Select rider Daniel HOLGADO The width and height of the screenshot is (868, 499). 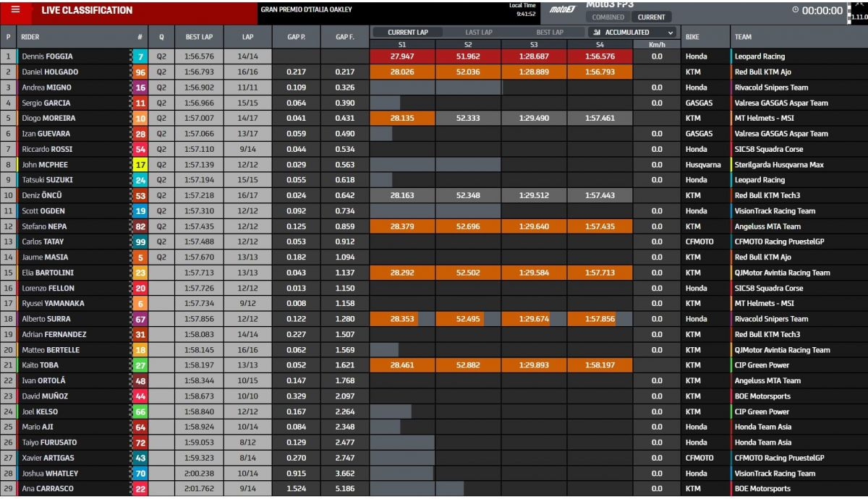pyautogui.click(x=50, y=72)
